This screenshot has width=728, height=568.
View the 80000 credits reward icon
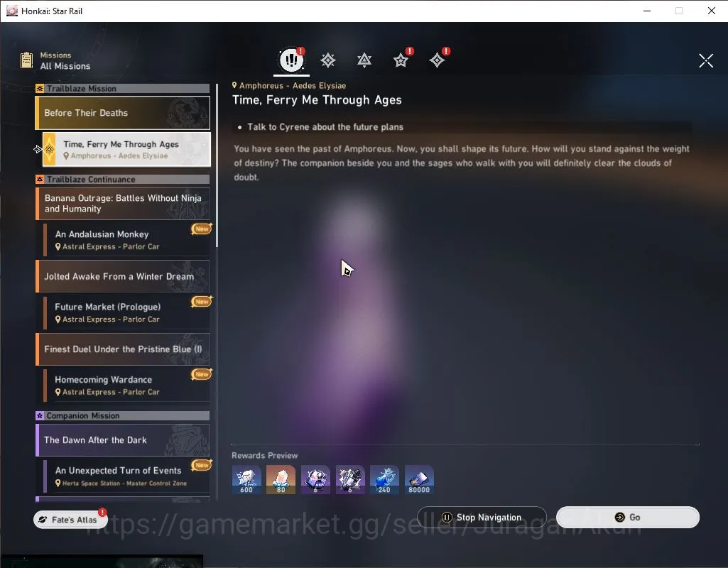point(419,480)
